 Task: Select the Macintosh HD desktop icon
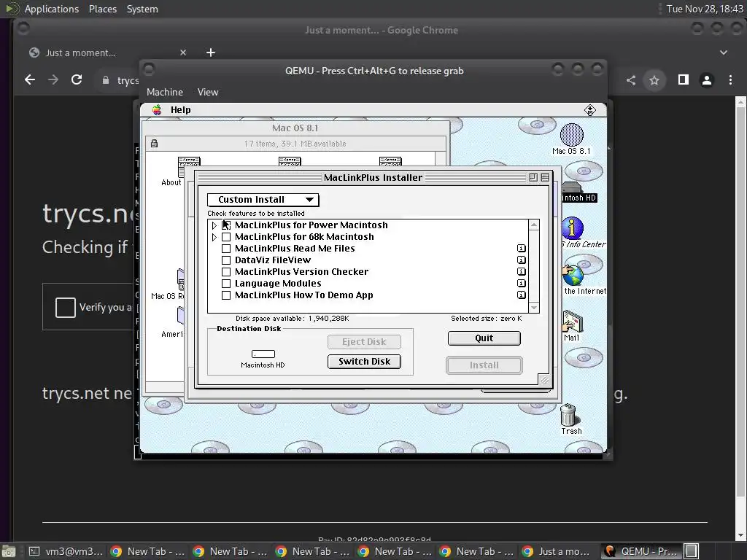point(572,188)
